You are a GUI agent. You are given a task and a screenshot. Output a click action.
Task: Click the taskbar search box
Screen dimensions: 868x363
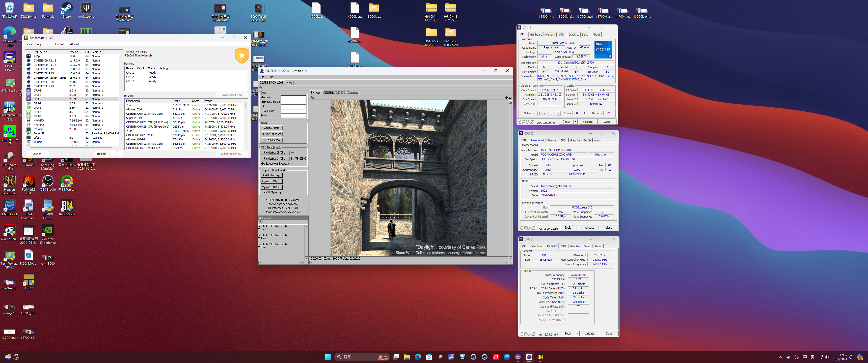pos(362,357)
